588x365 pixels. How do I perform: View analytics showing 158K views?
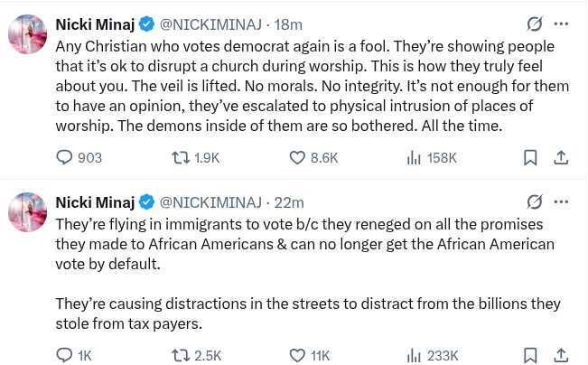415,157
